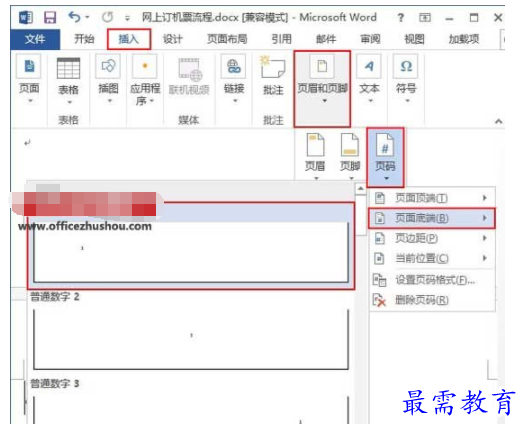Viewport: 524px width, 434px height.
Task: Open the 加载项 tab
Action: (x=464, y=39)
